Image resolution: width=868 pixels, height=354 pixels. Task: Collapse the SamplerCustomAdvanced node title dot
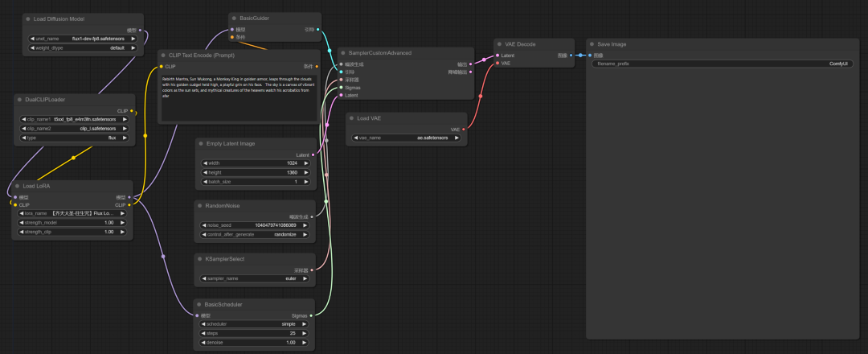(x=342, y=52)
